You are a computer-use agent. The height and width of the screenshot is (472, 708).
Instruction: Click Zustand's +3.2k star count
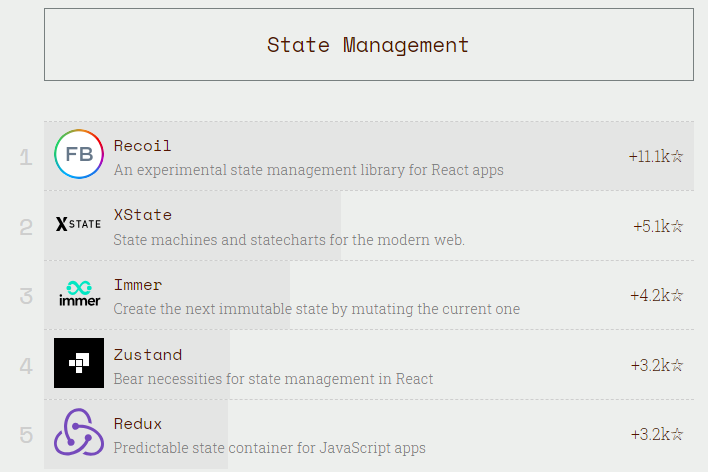pyautogui.click(x=657, y=365)
